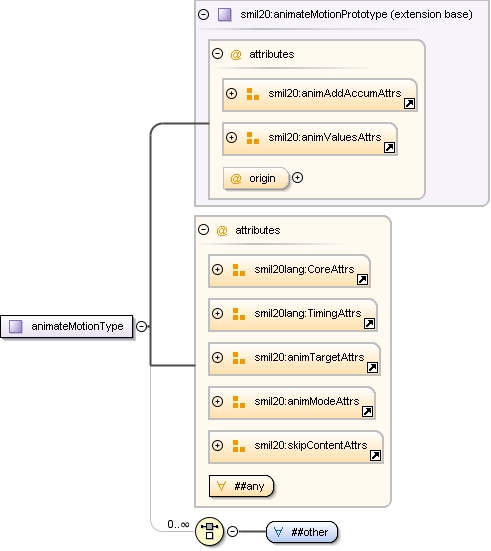Image resolution: width=491 pixels, height=551 pixels.
Task: Follow the reference arrow on smil20:animValuesAttrs
Action: coord(389,148)
